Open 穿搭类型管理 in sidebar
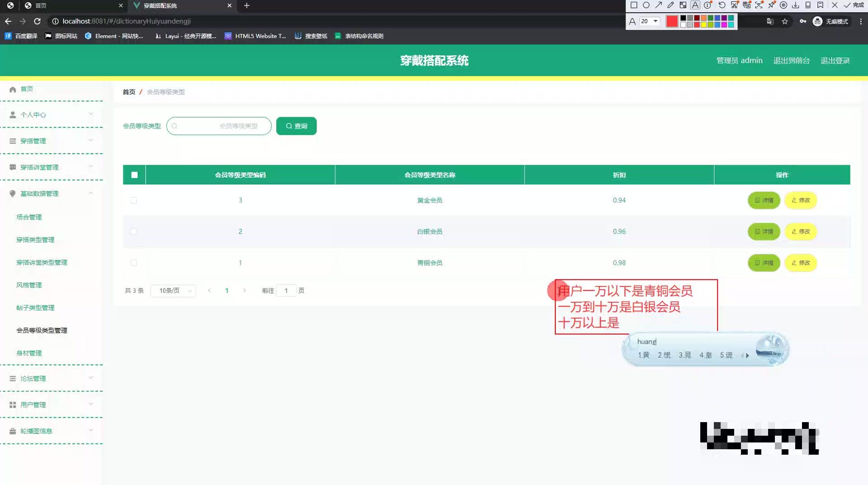Screen dimensions: 868x485 coord(35,240)
